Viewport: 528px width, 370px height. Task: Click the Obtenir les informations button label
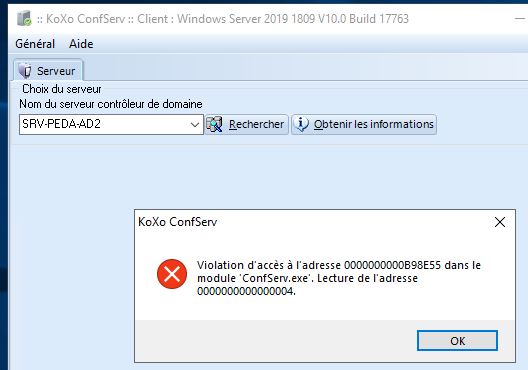(374, 124)
